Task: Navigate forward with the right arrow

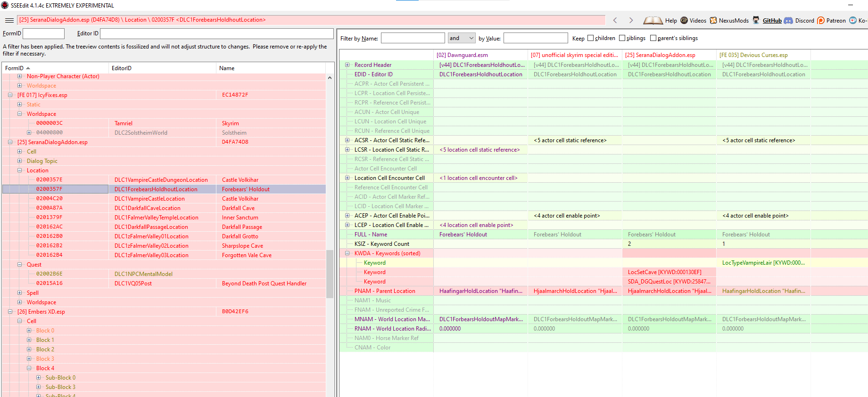Action: [631, 20]
